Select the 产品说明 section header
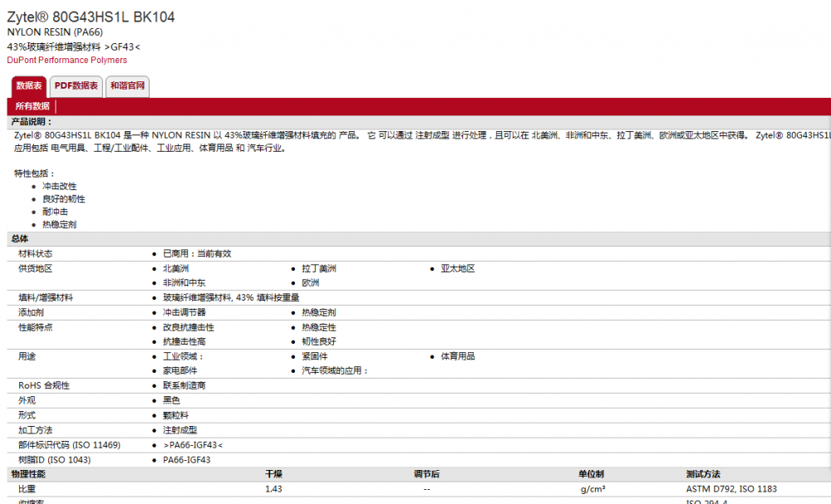Screen dimensions: 831x504 tap(32, 122)
